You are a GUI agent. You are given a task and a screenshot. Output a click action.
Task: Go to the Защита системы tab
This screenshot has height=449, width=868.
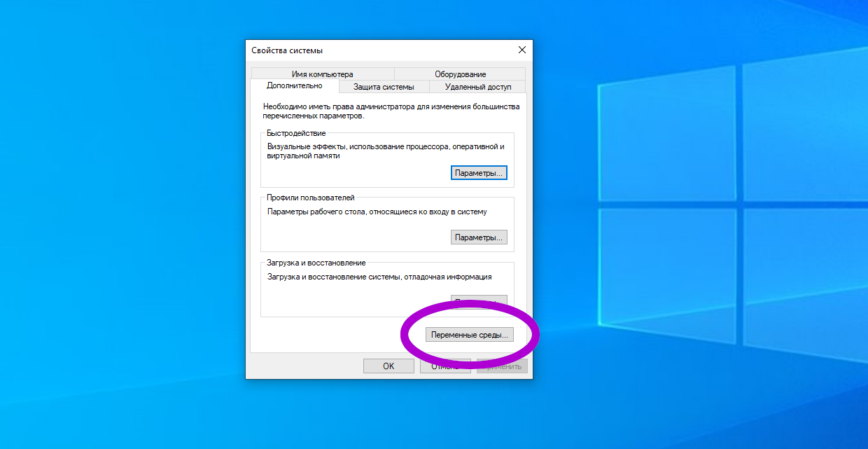pyautogui.click(x=383, y=87)
